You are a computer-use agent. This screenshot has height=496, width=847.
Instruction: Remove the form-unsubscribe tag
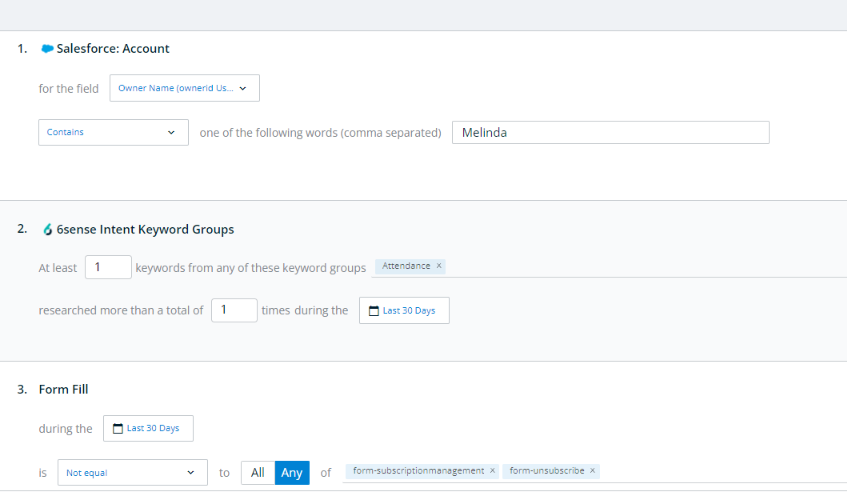pyautogui.click(x=593, y=471)
